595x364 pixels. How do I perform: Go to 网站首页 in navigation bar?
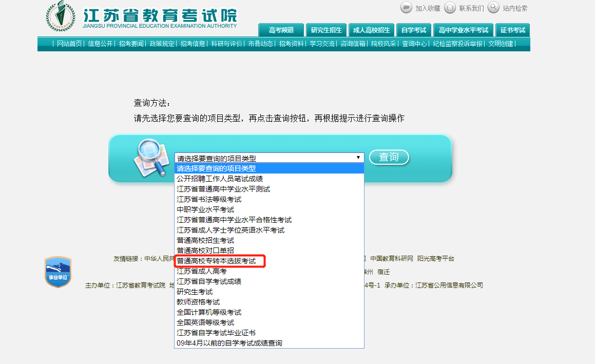pyautogui.click(x=69, y=44)
